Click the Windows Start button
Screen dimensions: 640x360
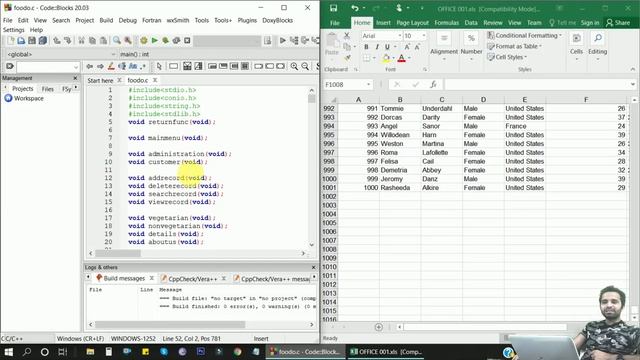click(x=8, y=352)
